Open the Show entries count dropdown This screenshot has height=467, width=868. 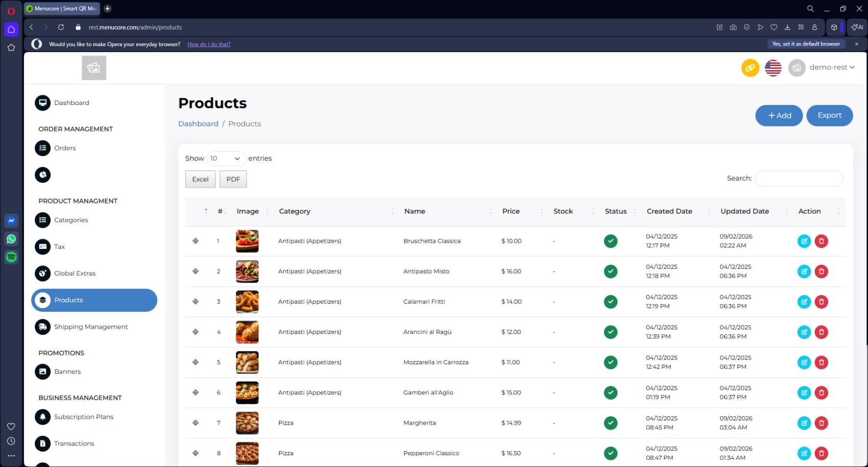click(x=225, y=159)
